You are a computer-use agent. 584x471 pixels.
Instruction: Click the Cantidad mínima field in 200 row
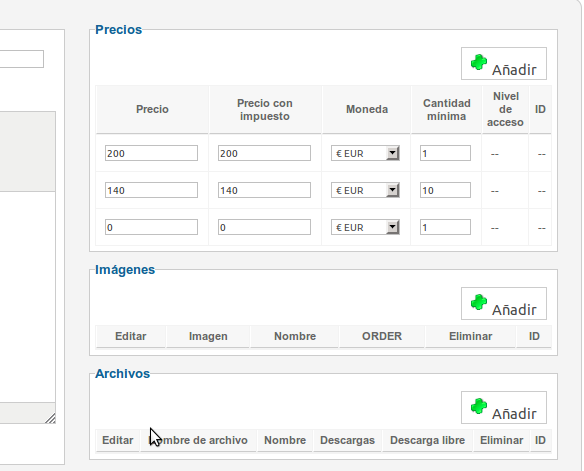(x=445, y=153)
